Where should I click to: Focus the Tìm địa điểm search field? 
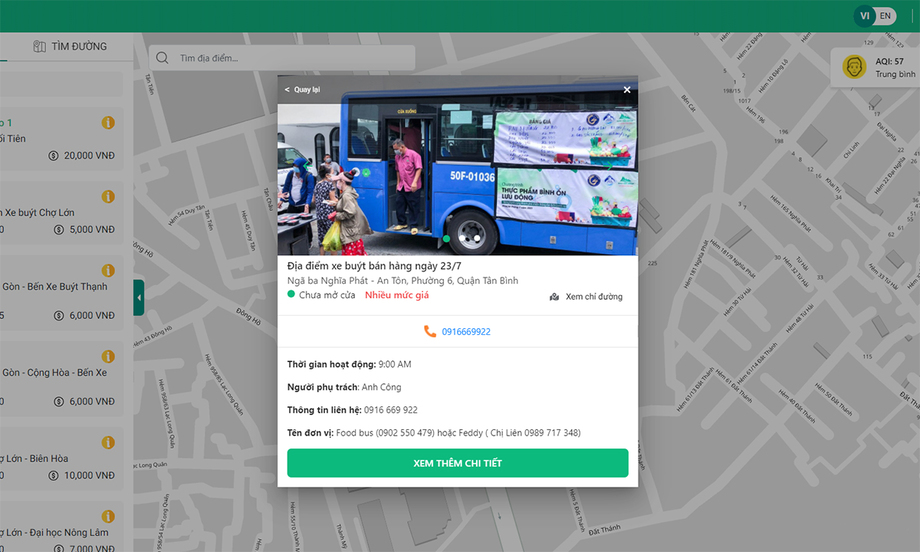pos(290,58)
